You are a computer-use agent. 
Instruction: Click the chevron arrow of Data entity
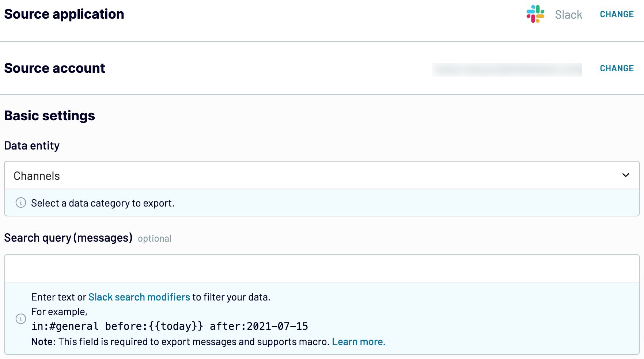(x=626, y=175)
